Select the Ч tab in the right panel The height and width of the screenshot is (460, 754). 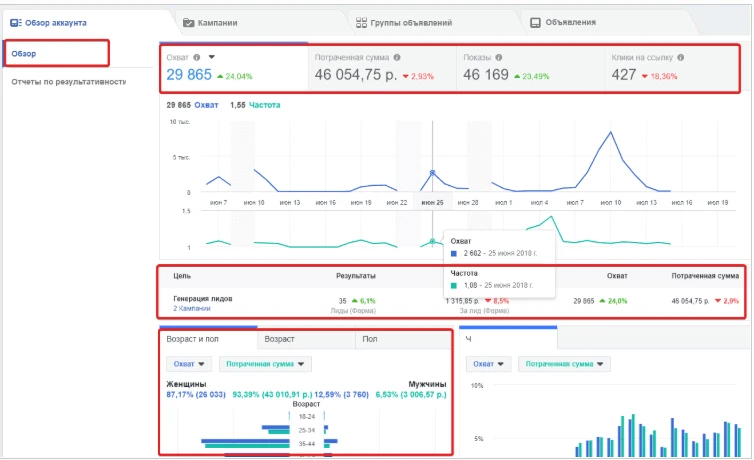(x=508, y=339)
